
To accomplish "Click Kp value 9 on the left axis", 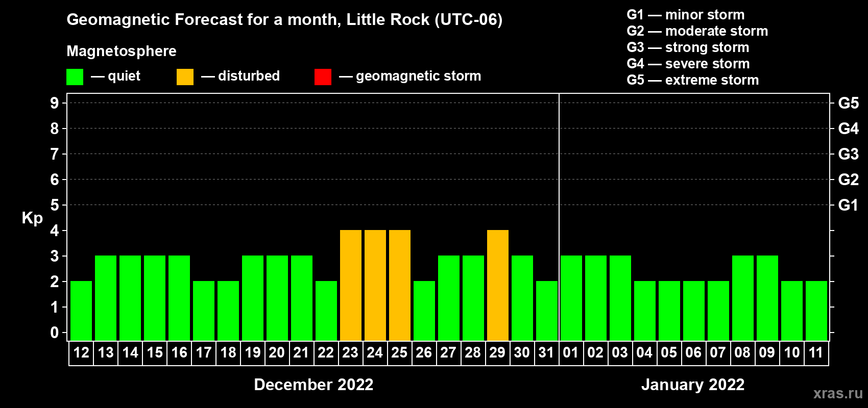I will pos(54,103).
